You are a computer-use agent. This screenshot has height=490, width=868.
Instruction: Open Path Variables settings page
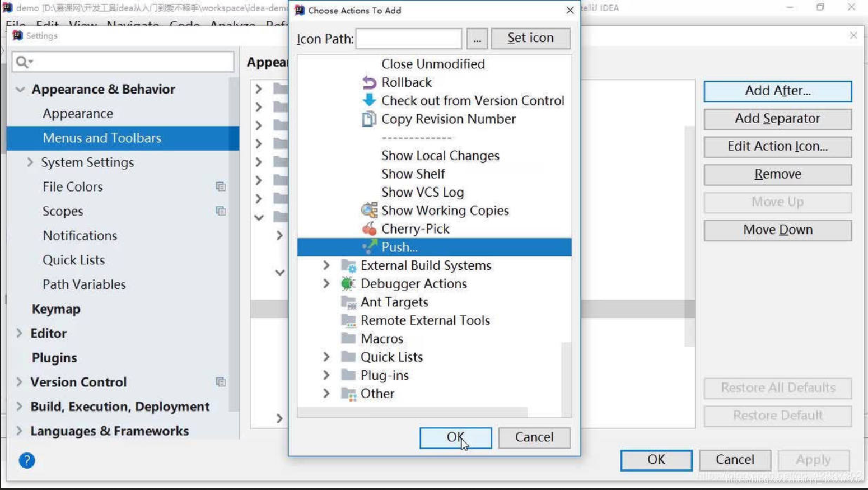[84, 284]
